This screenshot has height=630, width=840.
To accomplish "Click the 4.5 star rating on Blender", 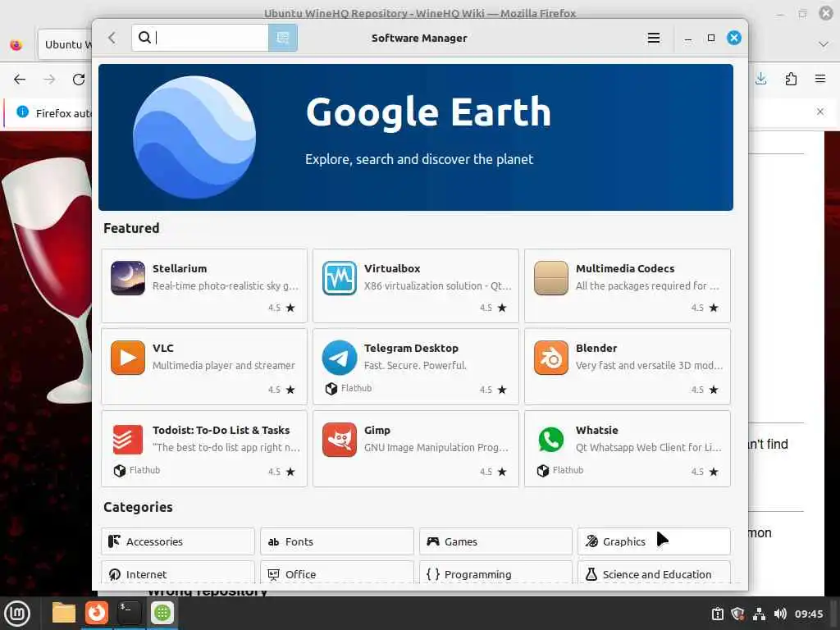I will [705, 390].
